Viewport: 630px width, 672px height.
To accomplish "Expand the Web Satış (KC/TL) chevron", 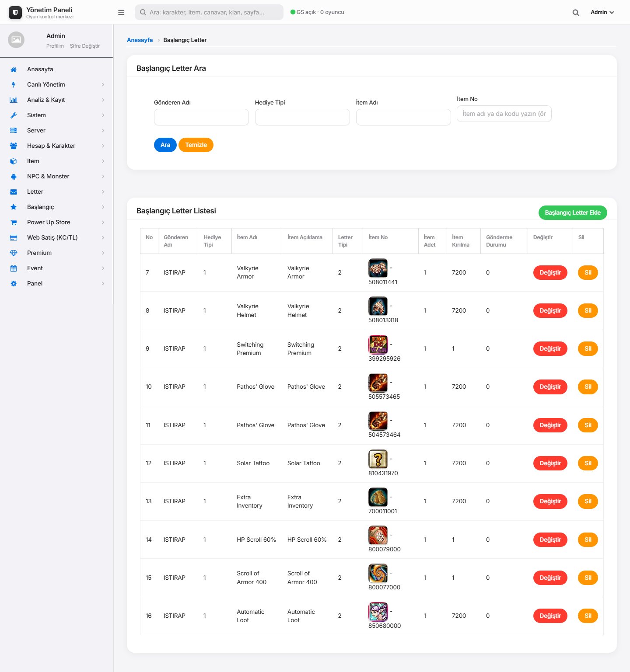I will [x=103, y=238].
